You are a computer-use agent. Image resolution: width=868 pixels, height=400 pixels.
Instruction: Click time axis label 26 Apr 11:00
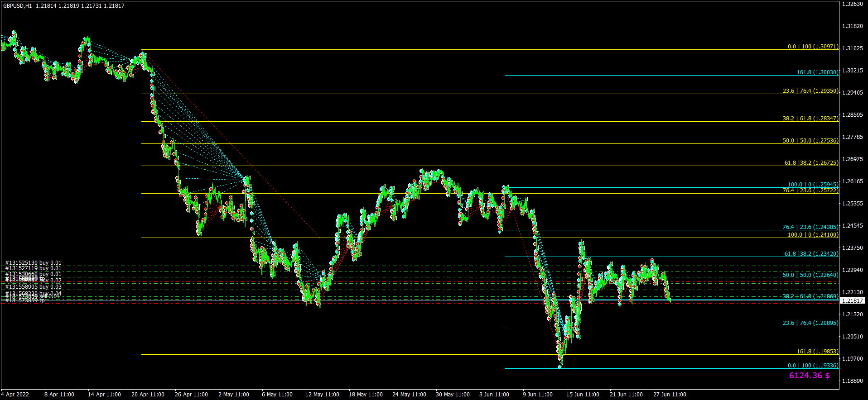tap(191, 395)
